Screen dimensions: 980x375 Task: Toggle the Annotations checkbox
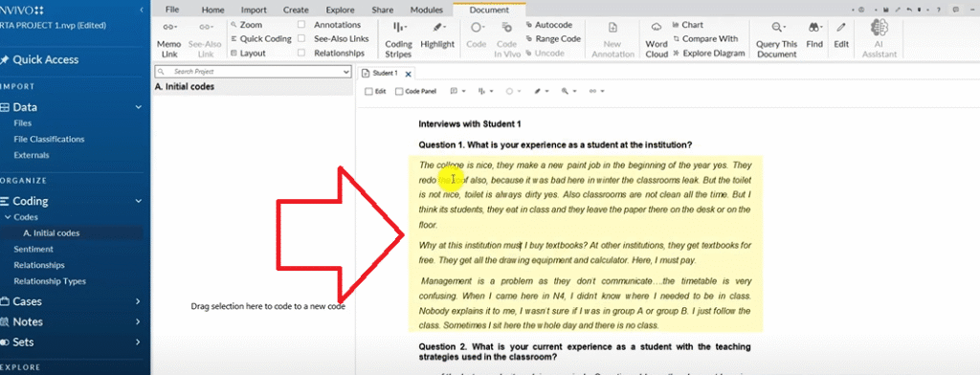(301, 25)
